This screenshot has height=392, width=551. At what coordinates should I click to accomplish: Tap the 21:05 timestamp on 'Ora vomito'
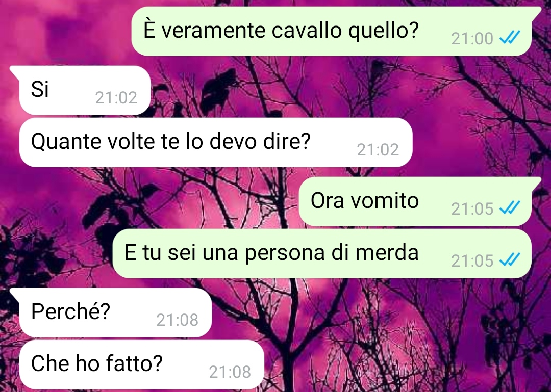(x=472, y=208)
